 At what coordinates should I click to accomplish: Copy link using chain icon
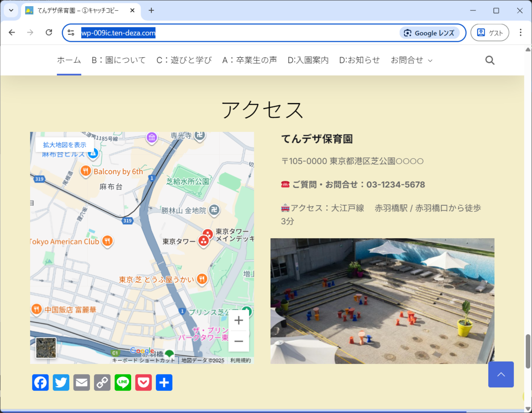[x=102, y=382]
